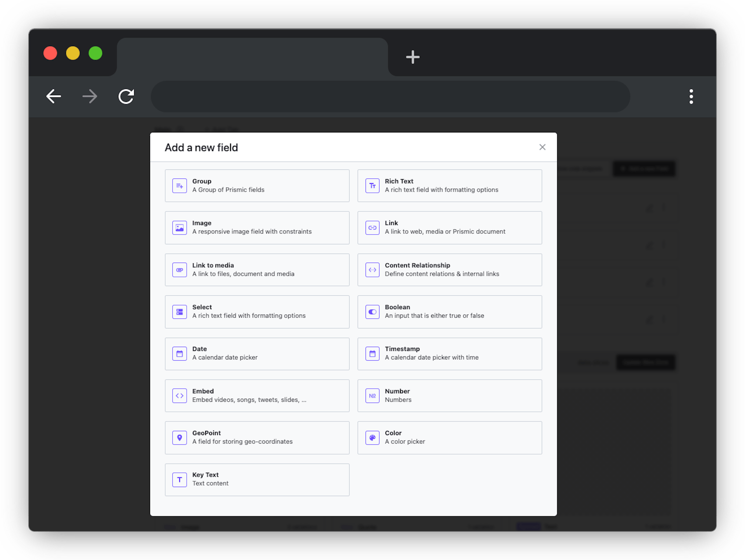The image size is (745, 560).
Task: Click the Rich Text field icon
Action: click(x=372, y=186)
